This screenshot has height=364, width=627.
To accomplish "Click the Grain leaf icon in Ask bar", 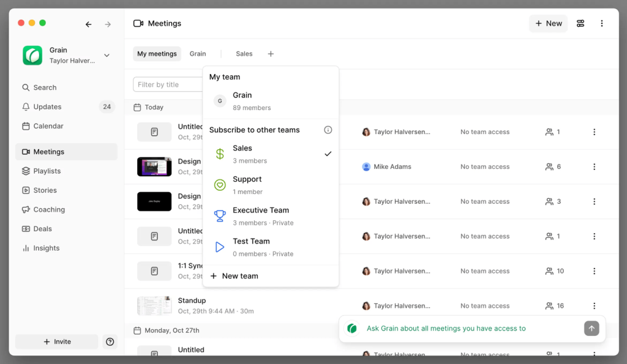I will pos(352,329).
